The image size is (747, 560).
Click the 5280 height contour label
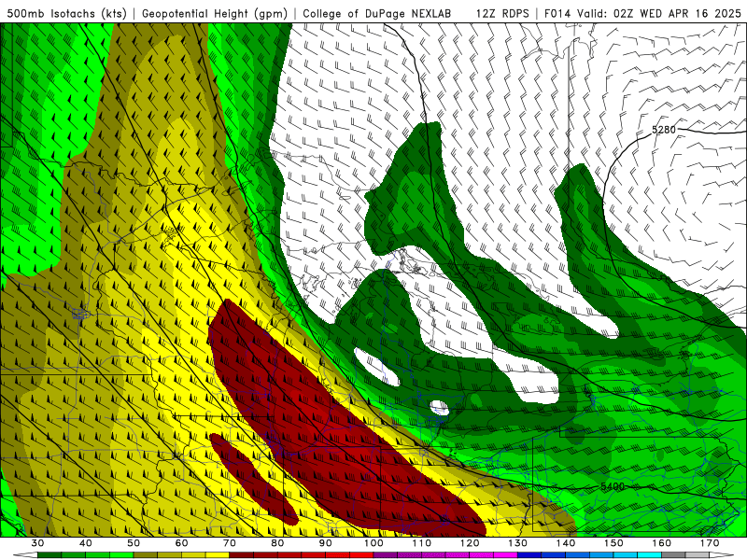tap(664, 130)
